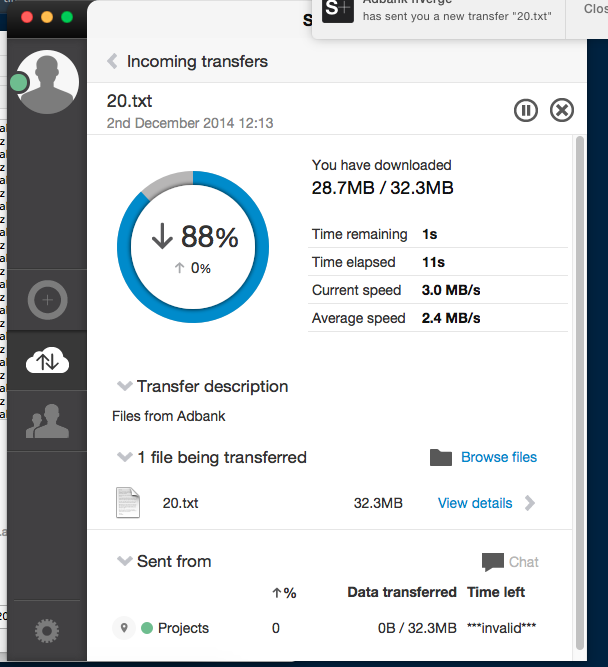The image size is (608, 667).
Task: Pause the 20.txt transfer
Action: pos(525,111)
